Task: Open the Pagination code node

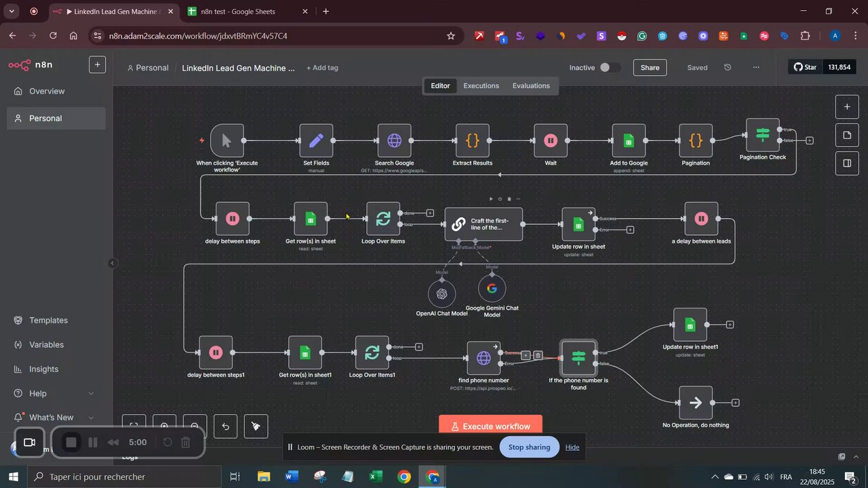Action: pyautogui.click(x=696, y=140)
